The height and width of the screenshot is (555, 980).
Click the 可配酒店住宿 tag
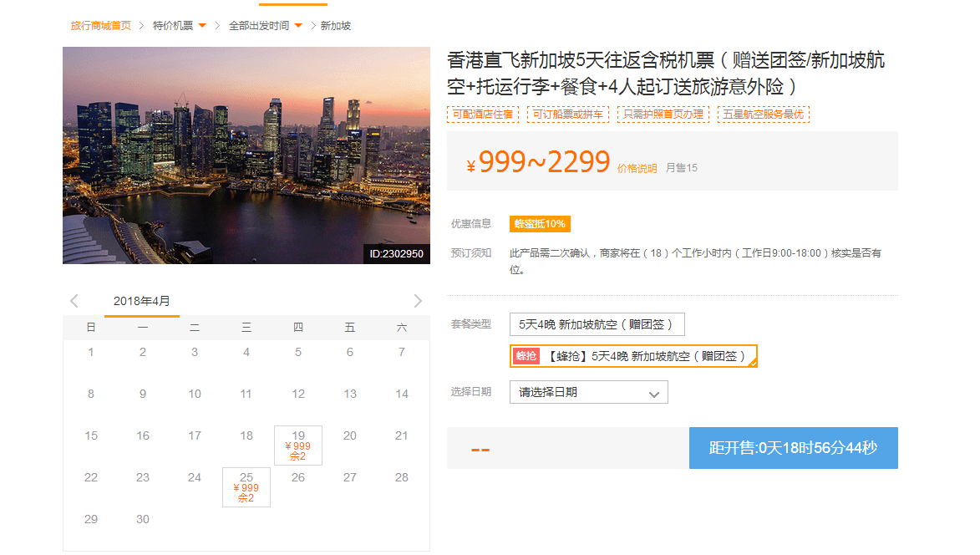tap(483, 115)
